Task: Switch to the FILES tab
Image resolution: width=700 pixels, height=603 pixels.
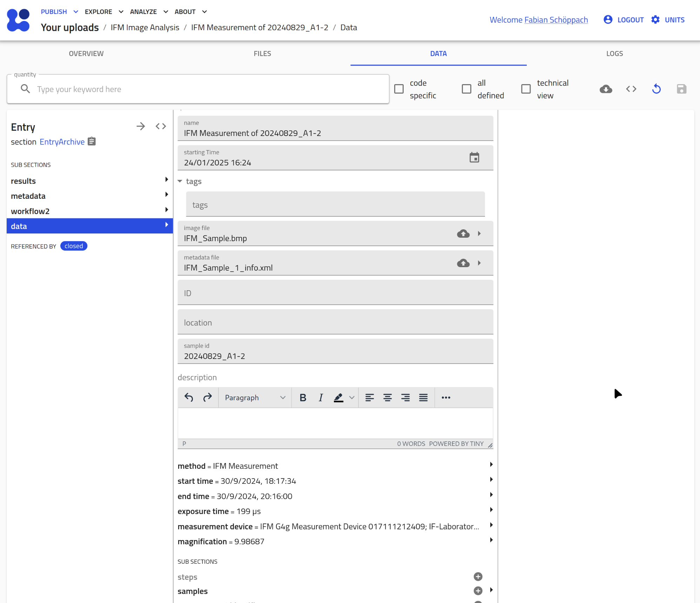Action: click(262, 54)
